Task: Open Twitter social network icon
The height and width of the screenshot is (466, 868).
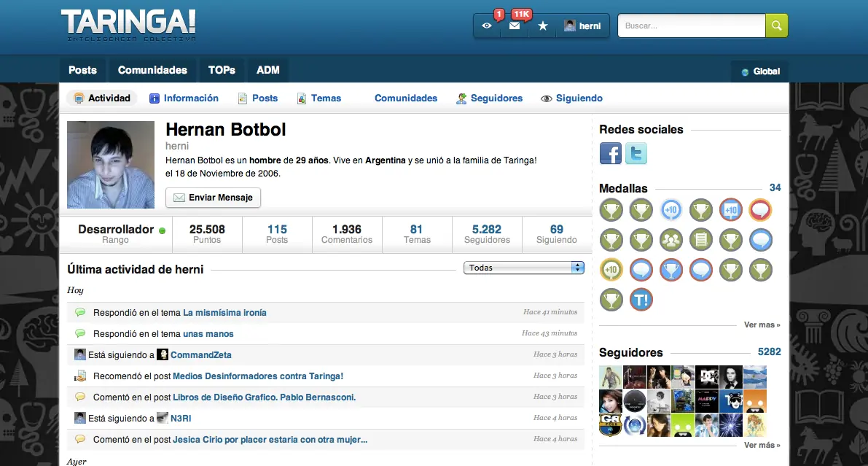Action: [636, 153]
